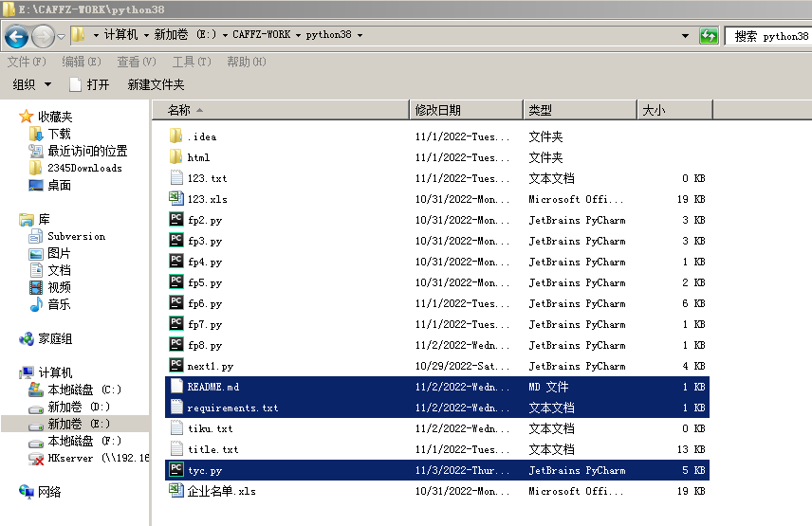Open the 工具(T) menu
The image size is (812, 526).
pos(192,62)
